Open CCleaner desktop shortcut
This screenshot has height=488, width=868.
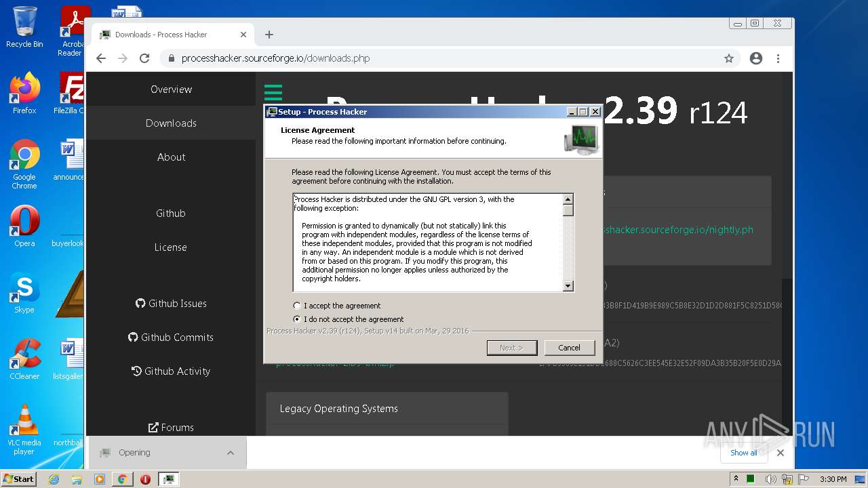click(24, 359)
